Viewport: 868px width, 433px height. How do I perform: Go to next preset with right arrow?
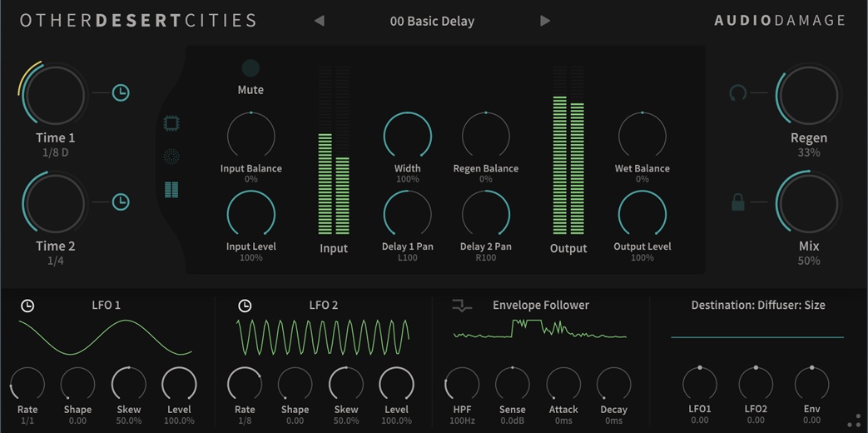point(545,21)
